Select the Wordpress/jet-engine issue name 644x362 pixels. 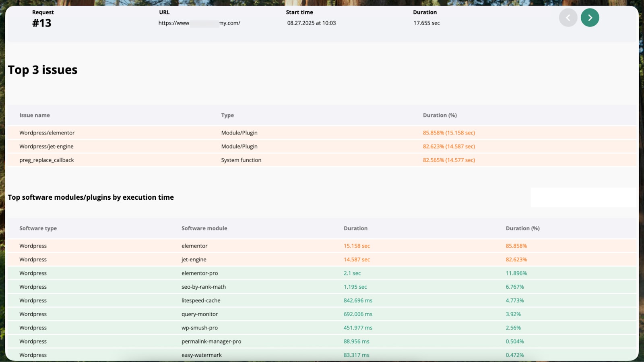point(46,147)
